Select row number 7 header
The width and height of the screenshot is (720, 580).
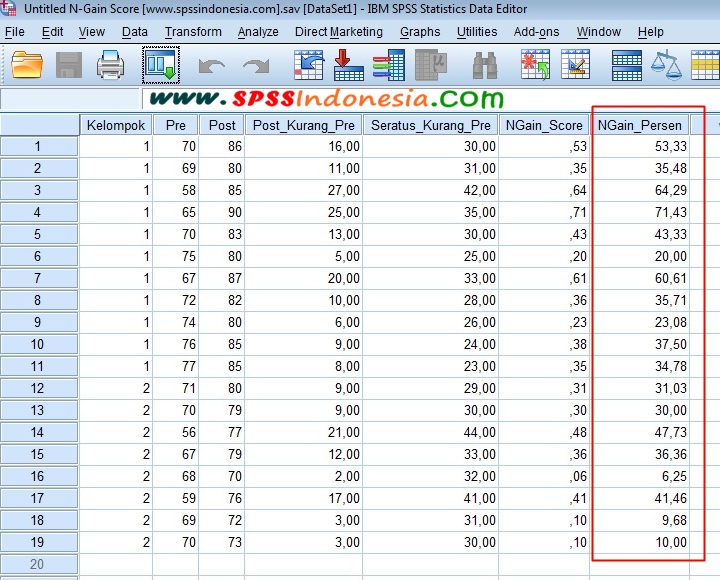39,278
